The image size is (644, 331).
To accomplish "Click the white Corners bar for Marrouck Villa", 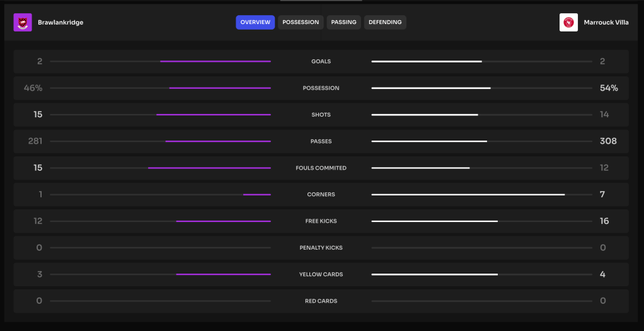I will click(468, 195).
